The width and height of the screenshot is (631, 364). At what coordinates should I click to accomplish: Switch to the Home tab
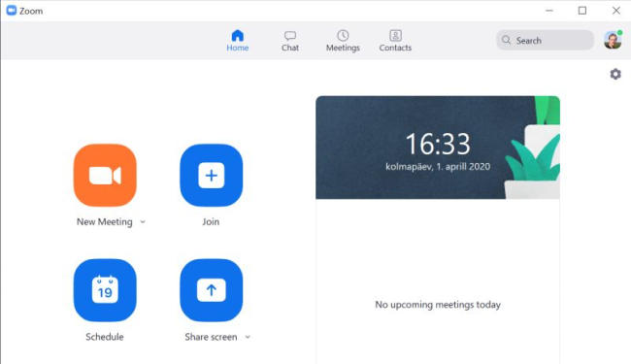point(238,41)
